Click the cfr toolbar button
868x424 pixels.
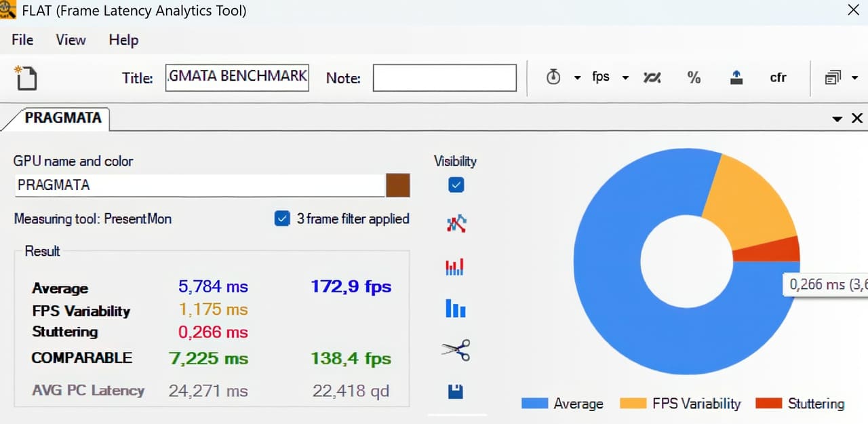tap(778, 77)
